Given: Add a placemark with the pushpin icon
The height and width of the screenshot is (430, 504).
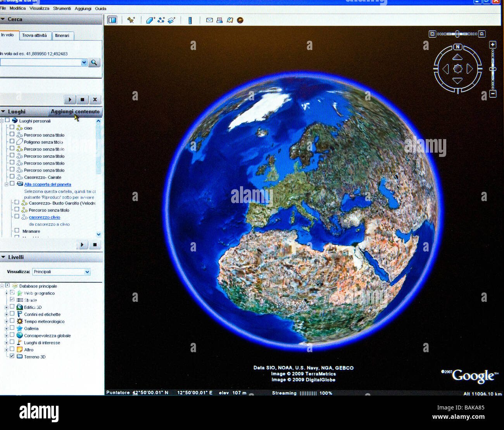Looking at the screenshot, I should point(131,20).
